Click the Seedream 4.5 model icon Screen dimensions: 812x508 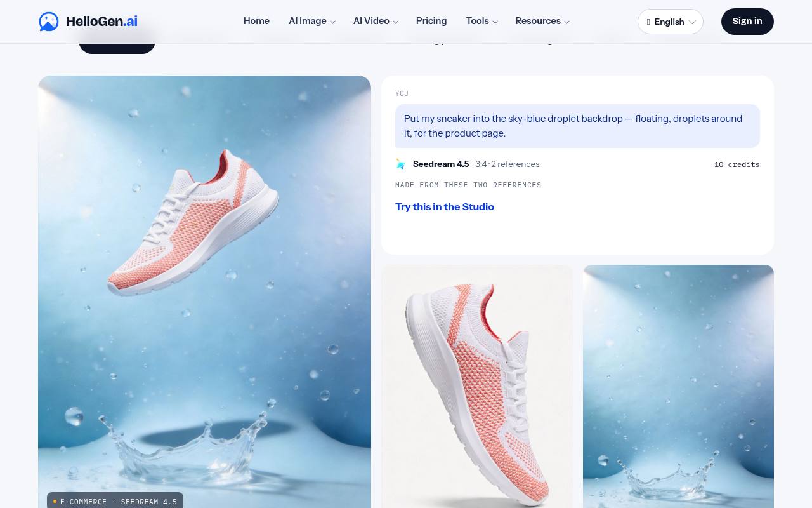(401, 164)
